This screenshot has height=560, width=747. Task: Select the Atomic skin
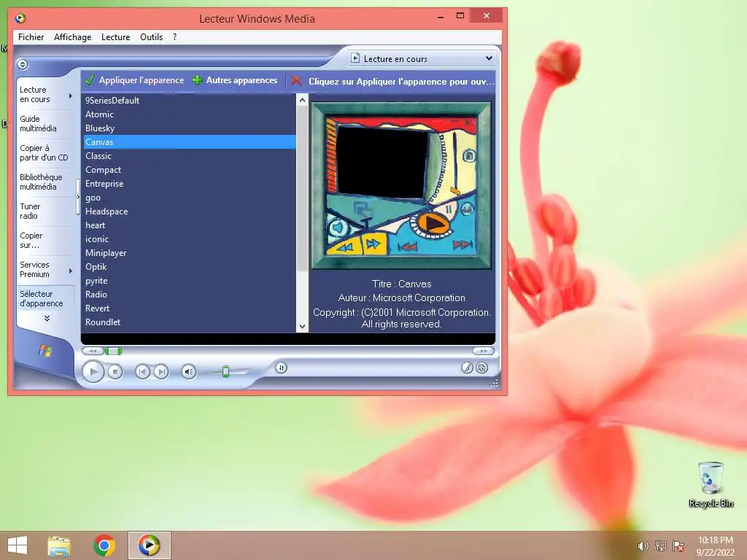[x=190, y=114]
